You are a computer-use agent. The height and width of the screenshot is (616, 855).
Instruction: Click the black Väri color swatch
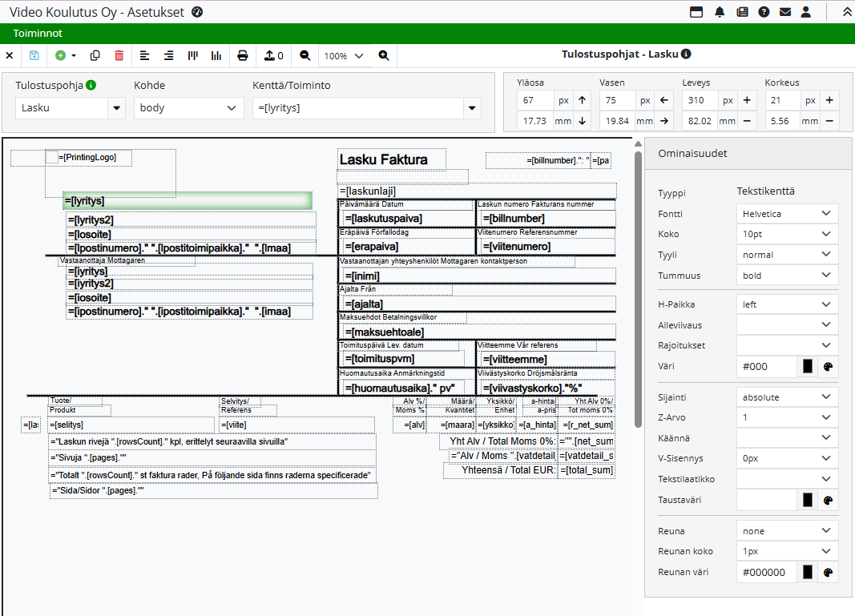click(808, 366)
